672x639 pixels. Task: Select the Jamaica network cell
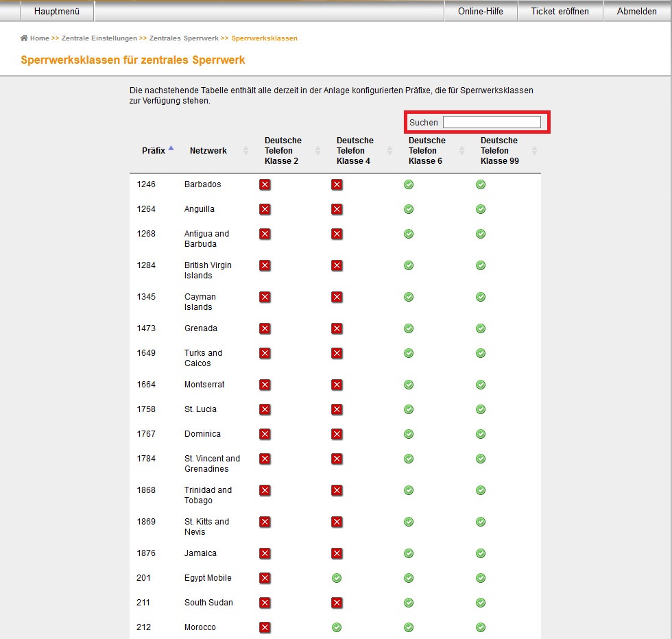(x=200, y=553)
